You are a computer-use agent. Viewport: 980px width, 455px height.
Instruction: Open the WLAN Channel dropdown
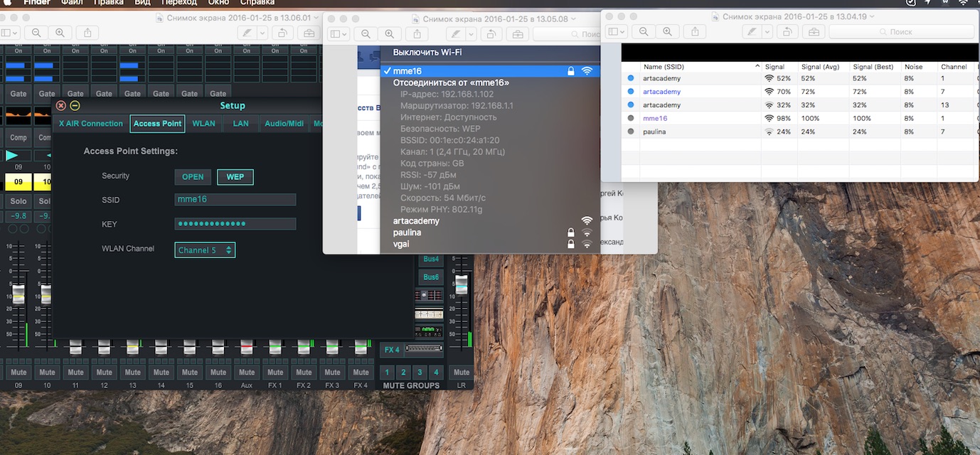tap(205, 250)
